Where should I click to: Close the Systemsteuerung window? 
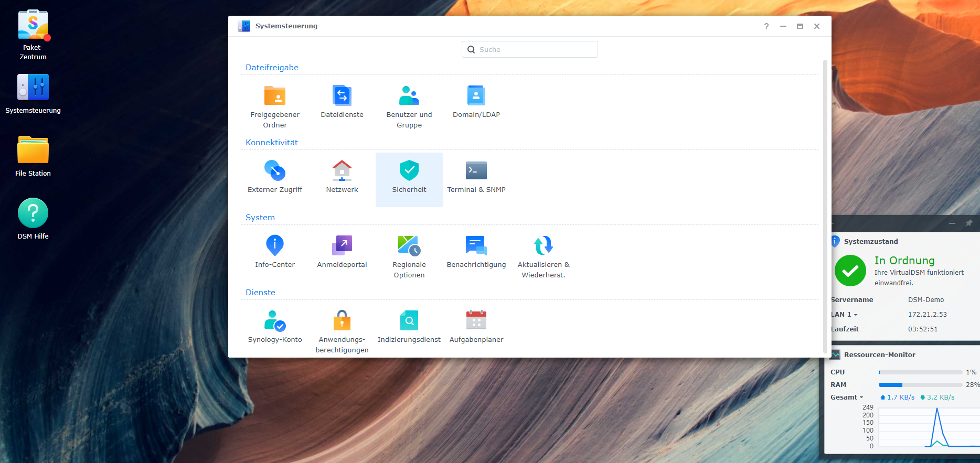pos(817,26)
